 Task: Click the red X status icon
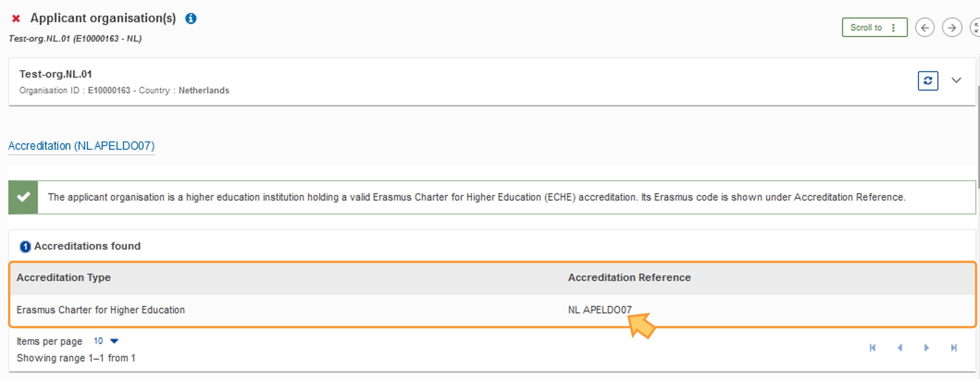[x=16, y=18]
